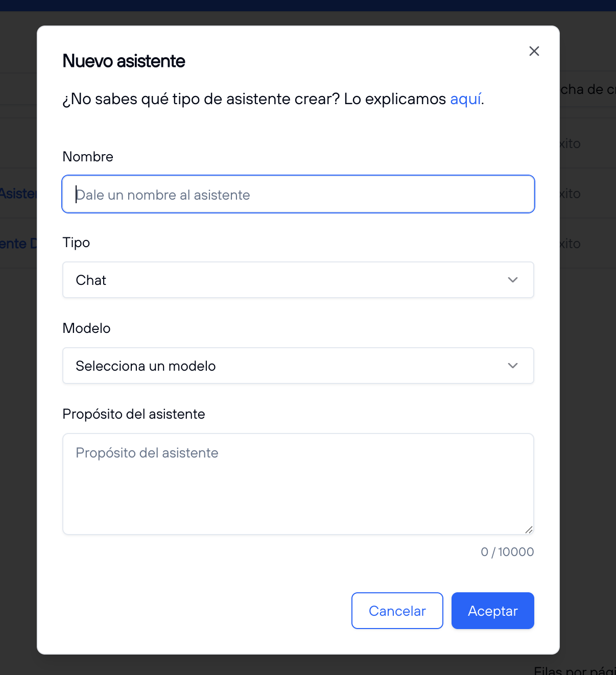Click the chevron on the Tipo selector

512,280
